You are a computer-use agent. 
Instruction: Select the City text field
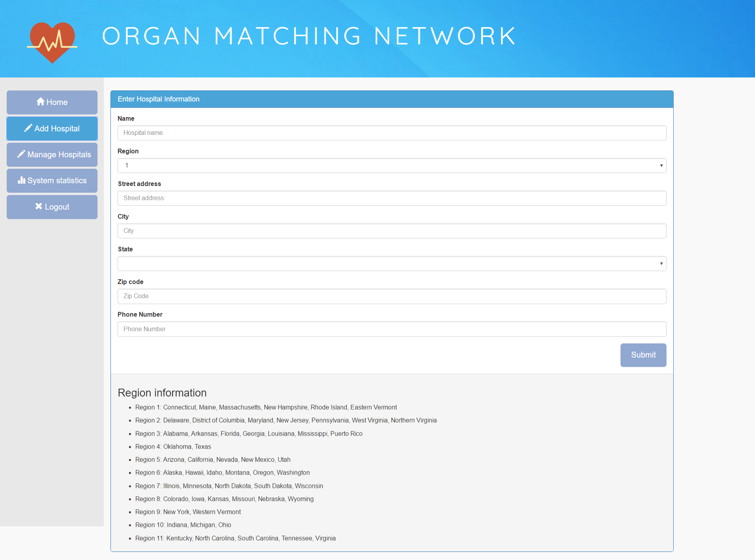[x=391, y=231]
